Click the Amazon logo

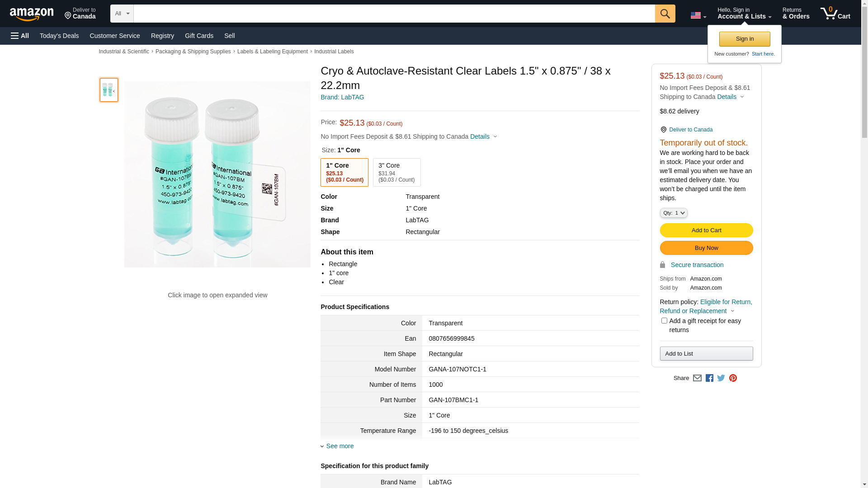(32, 14)
